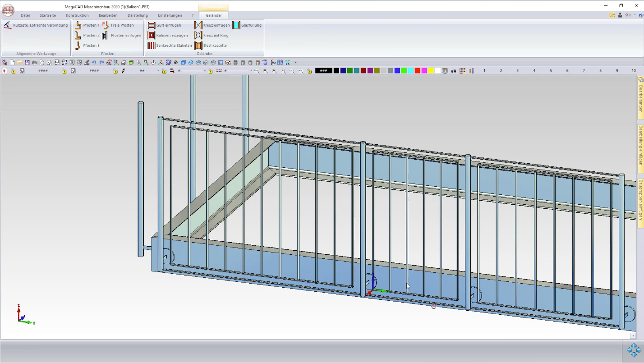Toggle the first yellow lock in attribute bar
This screenshot has width=644, height=363.
click(x=13, y=71)
